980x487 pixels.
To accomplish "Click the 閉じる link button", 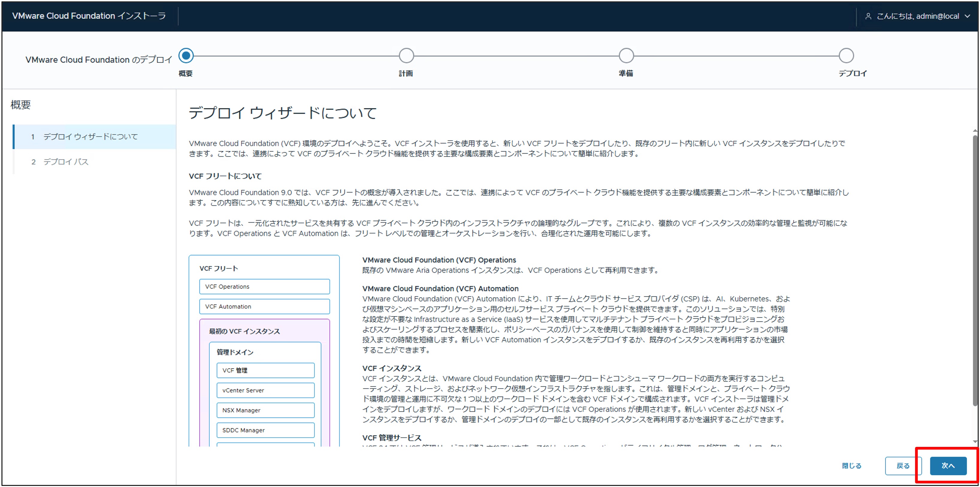I will pos(852,466).
